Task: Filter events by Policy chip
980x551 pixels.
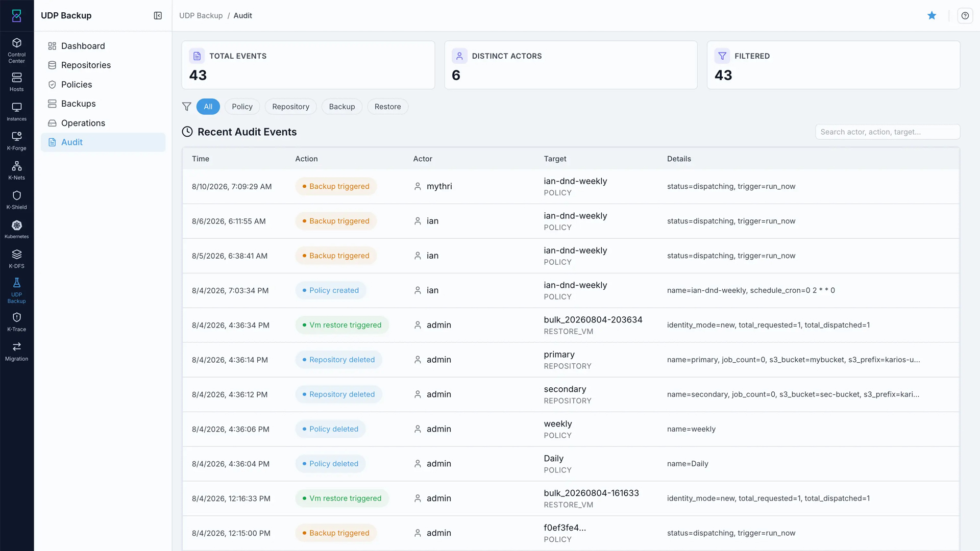Action: click(242, 107)
